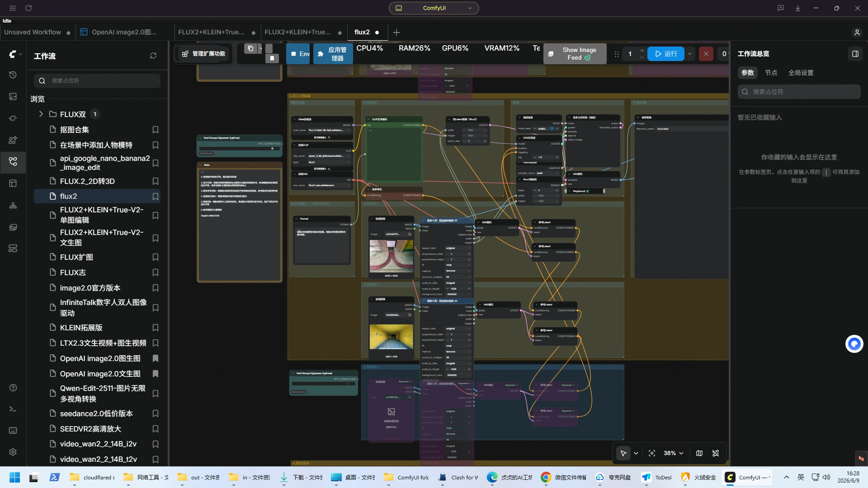The height and width of the screenshot is (488, 868).
Task: Remove bookmark from OpenAI image2.0图生图
Action: pos(155,358)
